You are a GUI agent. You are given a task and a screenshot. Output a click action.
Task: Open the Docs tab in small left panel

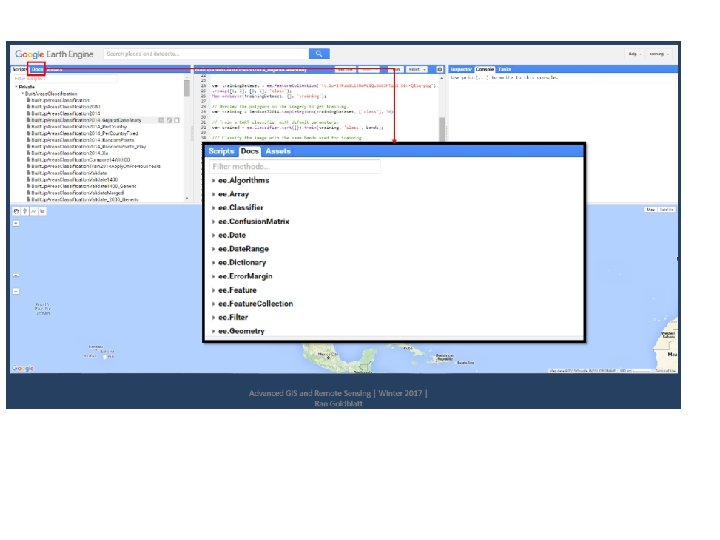[37, 69]
